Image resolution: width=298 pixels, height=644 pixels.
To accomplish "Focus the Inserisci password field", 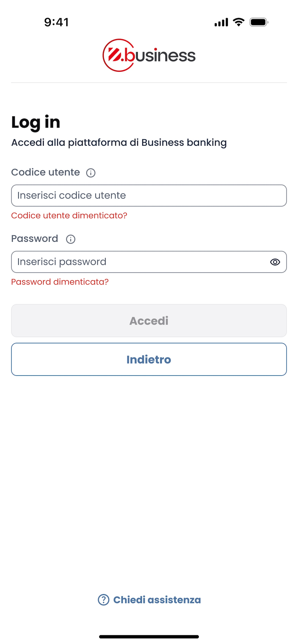I will click(149, 262).
